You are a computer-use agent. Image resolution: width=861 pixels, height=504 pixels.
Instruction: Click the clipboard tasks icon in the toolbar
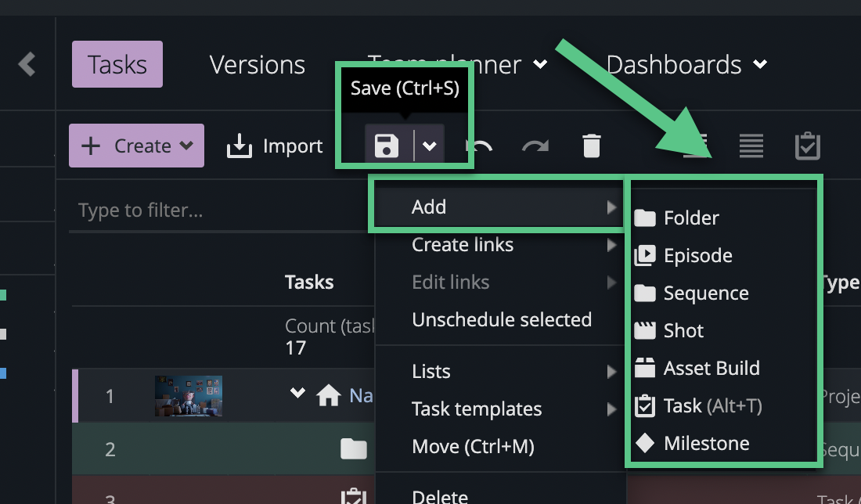tap(808, 145)
